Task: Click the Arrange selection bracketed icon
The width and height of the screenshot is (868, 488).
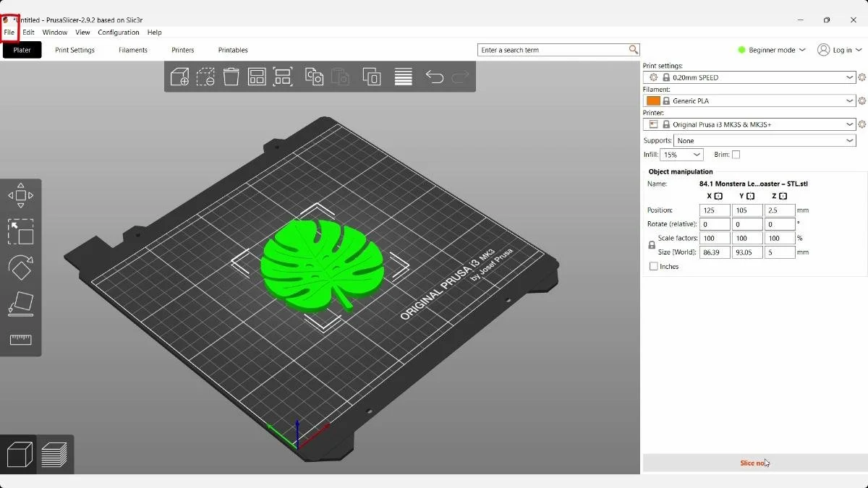Action: click(282, 77)
